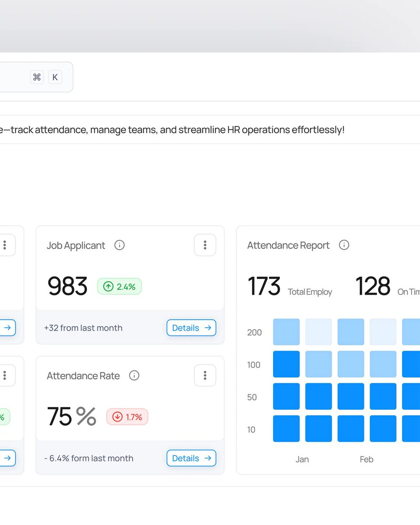Screen dimensions: 420x525
Task: Open the Job Applicant info tooltip
Action: point(119,245)
